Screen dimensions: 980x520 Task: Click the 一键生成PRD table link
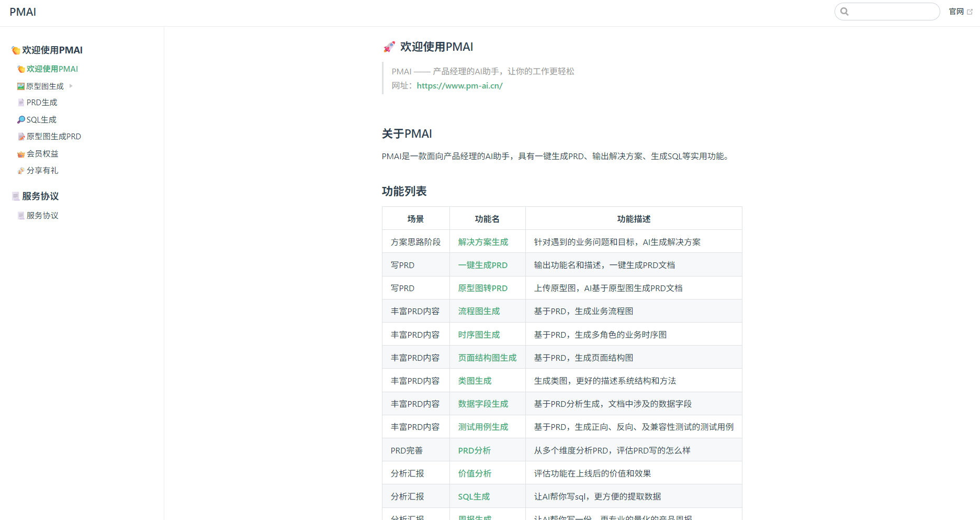coord(482,265)
